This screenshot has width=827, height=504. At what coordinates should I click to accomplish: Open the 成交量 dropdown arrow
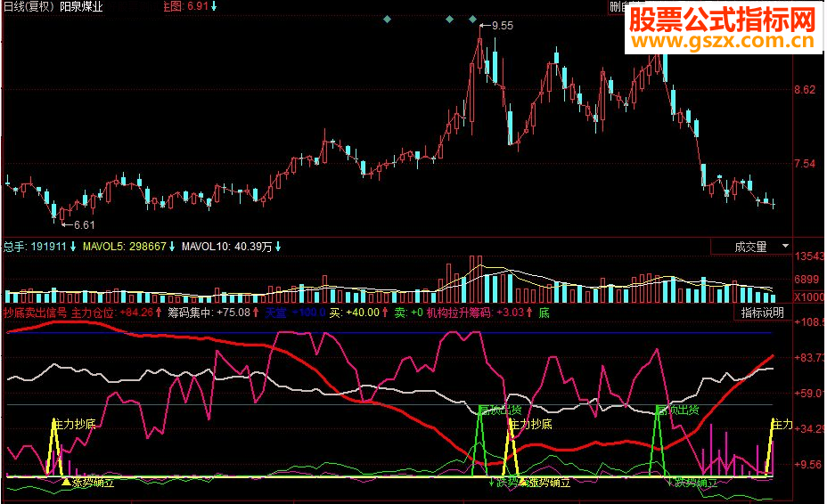click(x=785, y=246)
